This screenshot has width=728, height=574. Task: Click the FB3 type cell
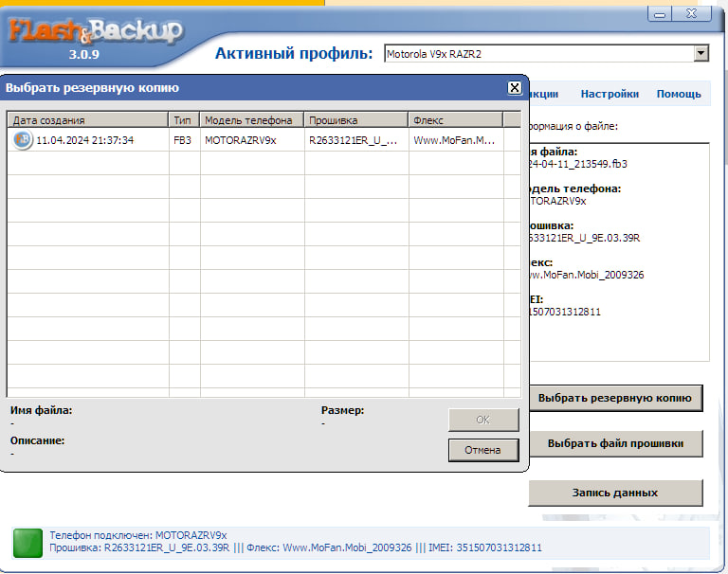pyautogui.click(x=182, y=140)
